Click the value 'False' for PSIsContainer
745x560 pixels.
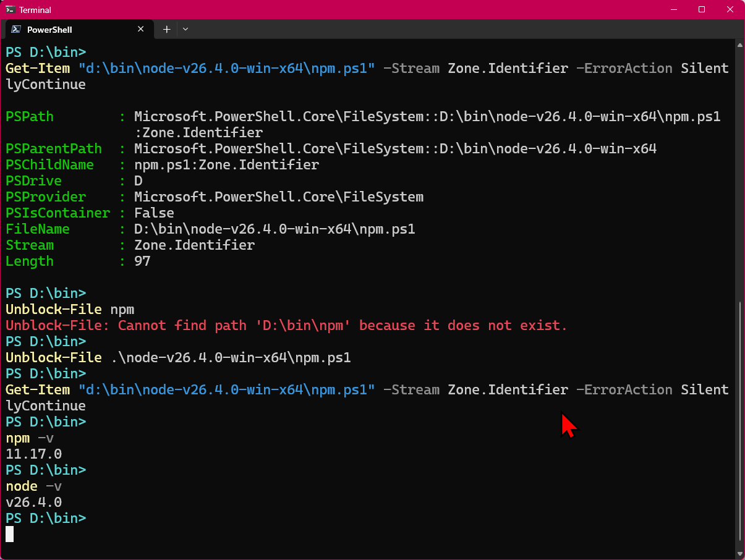[x=155, y=213]
